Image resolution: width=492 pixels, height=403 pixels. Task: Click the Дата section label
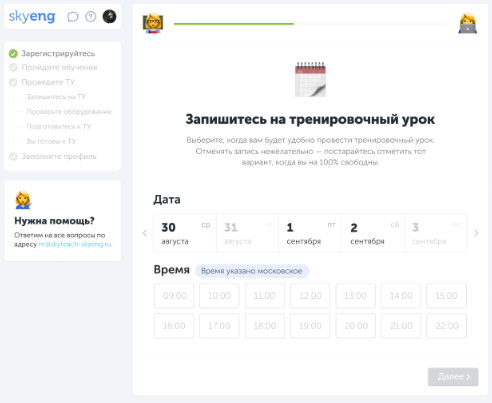167,199
